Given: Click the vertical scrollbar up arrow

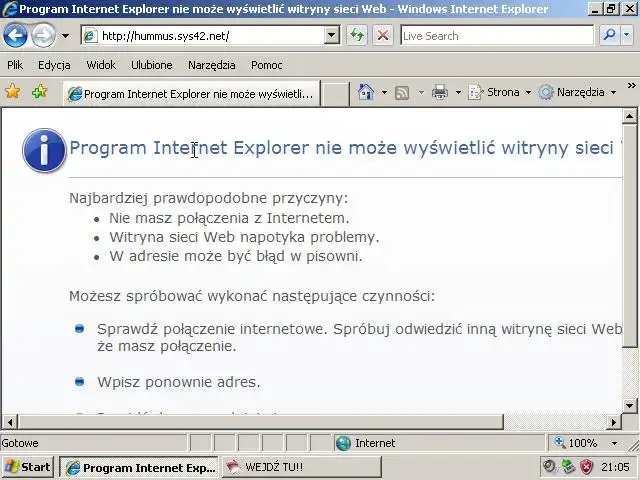Looking at the screenshot, I should (x=629, y=116).
